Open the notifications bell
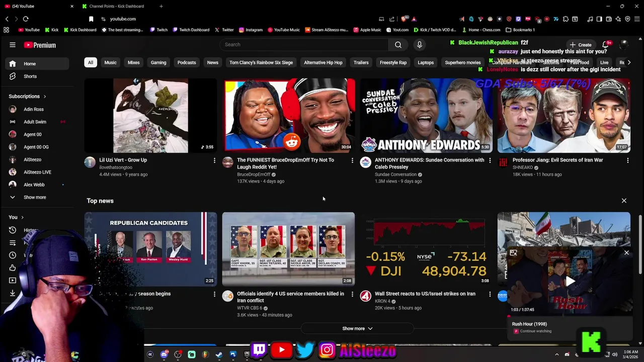Screen dimensions: 644x362 606,45
